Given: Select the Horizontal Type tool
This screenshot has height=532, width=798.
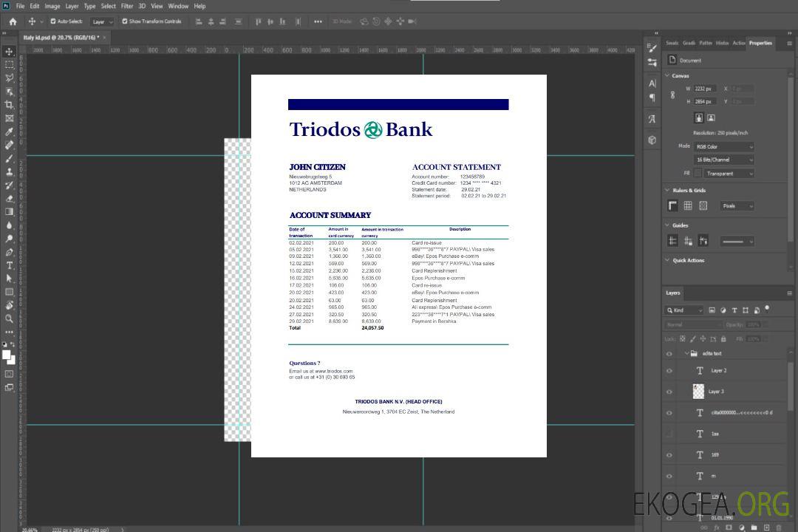Looking at the screenshot, I should 9,265.
